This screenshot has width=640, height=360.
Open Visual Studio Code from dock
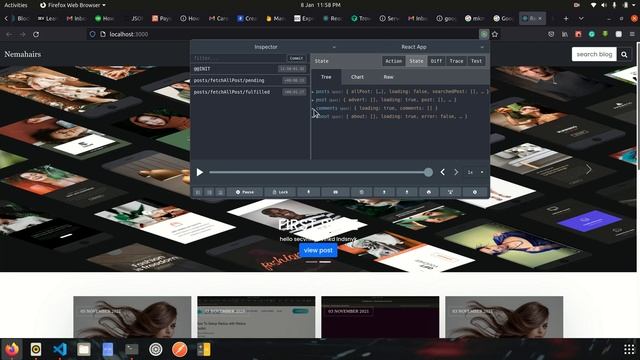pos(60,349)
